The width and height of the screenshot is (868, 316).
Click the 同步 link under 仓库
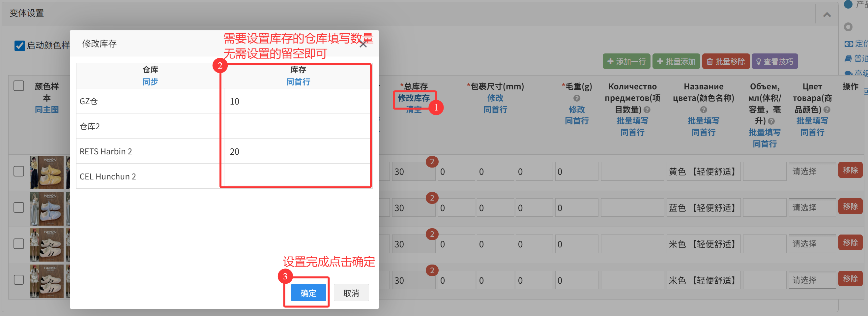[150, 81]
